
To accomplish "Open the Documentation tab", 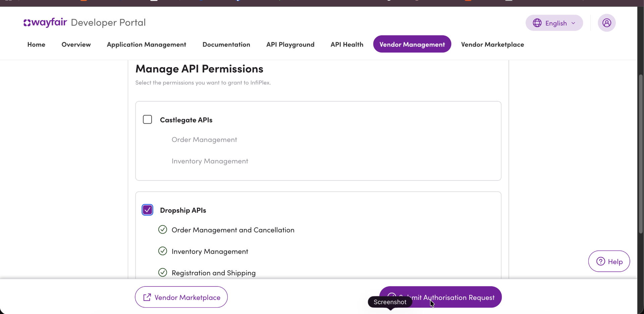I will 226,44.
